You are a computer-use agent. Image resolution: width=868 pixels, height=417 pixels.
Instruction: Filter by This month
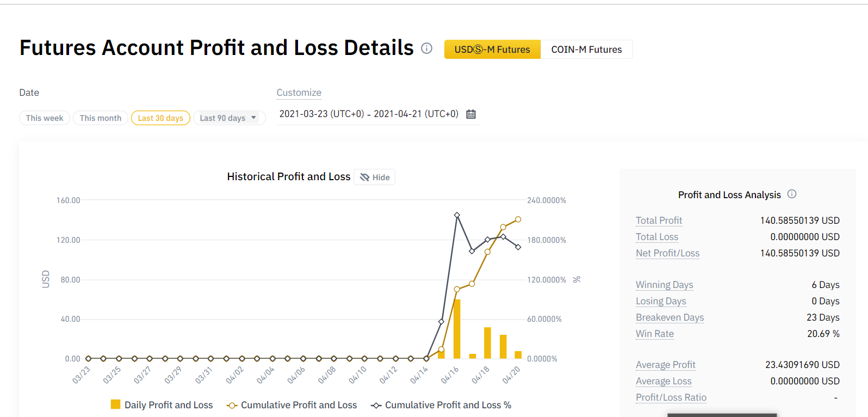(x=101, y=118)
